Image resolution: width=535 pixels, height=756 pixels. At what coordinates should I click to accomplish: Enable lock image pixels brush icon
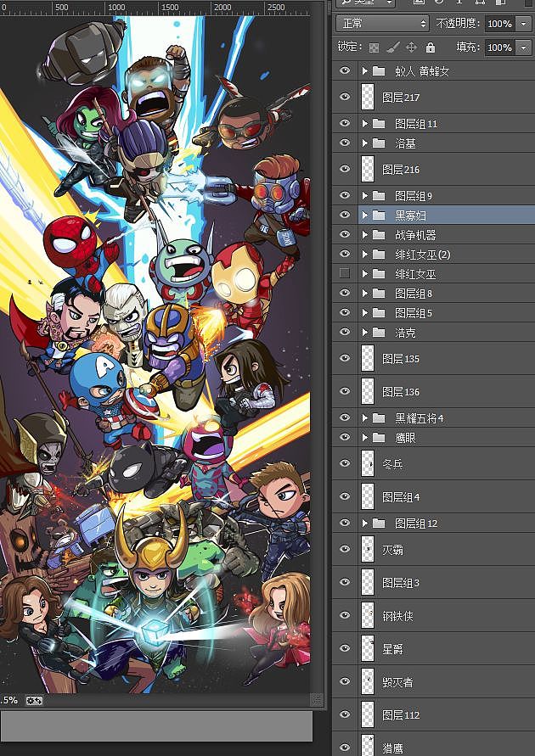tap(393, 48)
